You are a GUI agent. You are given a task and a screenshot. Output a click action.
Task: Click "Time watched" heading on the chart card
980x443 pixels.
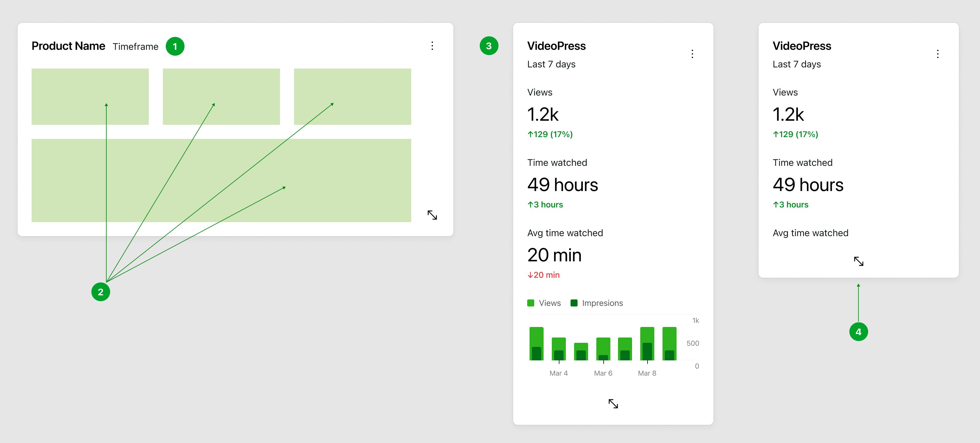[x=557, y=163]
